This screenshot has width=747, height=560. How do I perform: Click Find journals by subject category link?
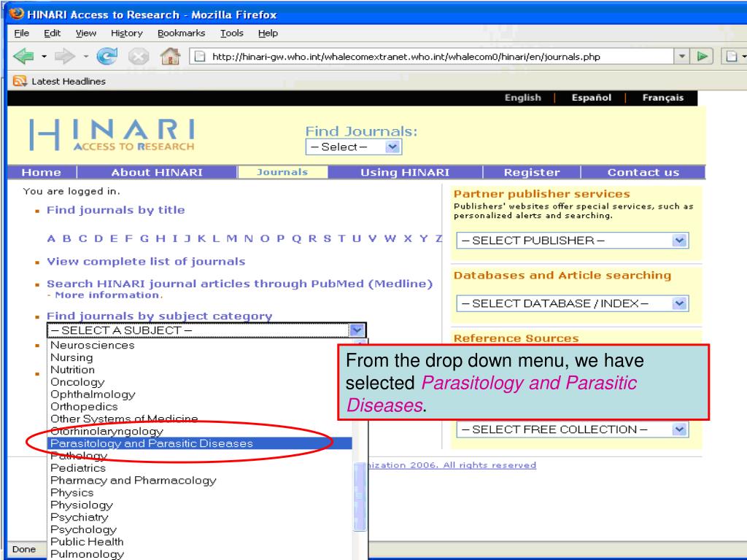(159, 316)
